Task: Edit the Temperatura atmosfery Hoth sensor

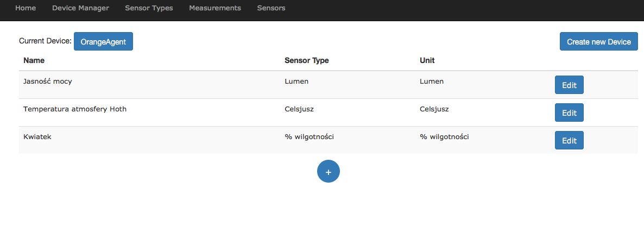Action: [569, 113]
